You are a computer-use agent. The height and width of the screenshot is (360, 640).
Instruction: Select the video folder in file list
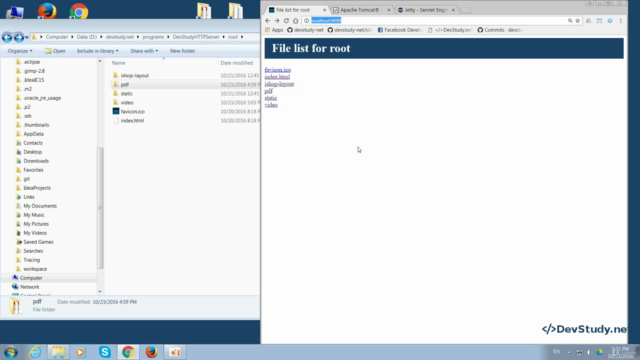pos(127,102)
